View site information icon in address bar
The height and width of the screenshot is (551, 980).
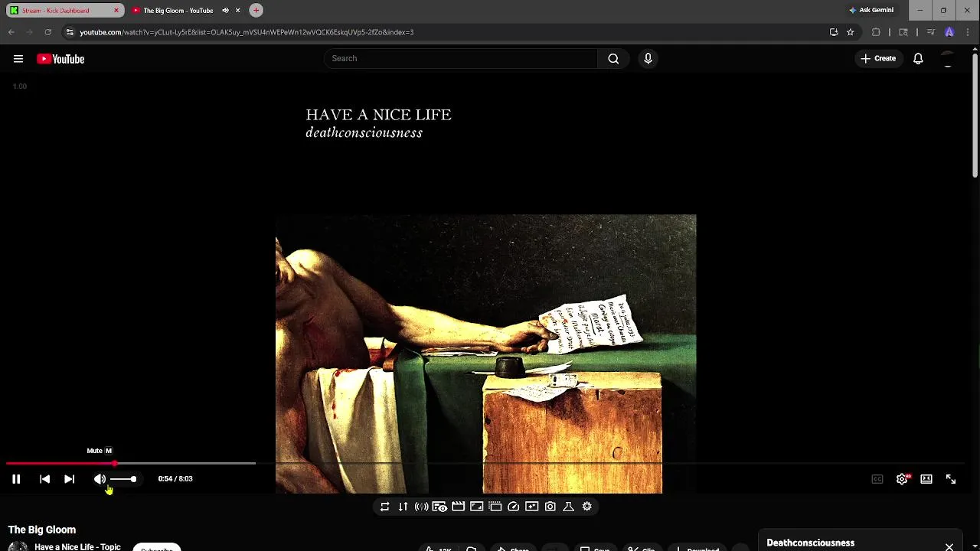point(70,32)
